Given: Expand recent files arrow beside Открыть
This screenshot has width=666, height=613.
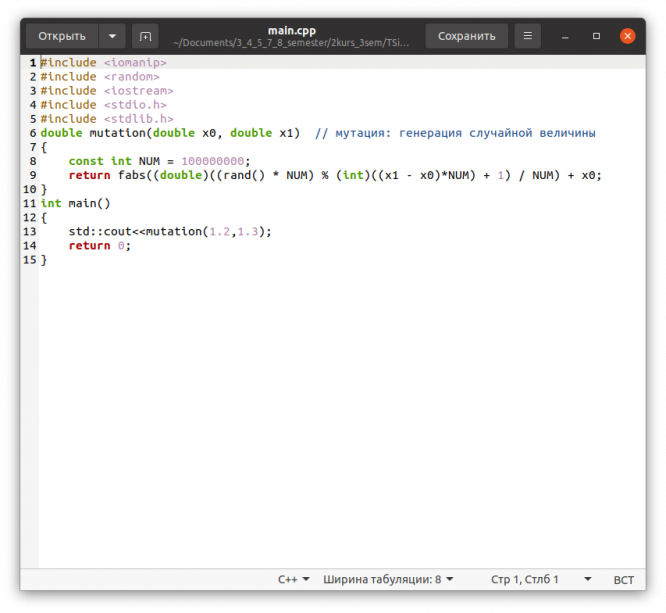Looking at the screenshot, I should pyautogui.click(x=112, y=36).
